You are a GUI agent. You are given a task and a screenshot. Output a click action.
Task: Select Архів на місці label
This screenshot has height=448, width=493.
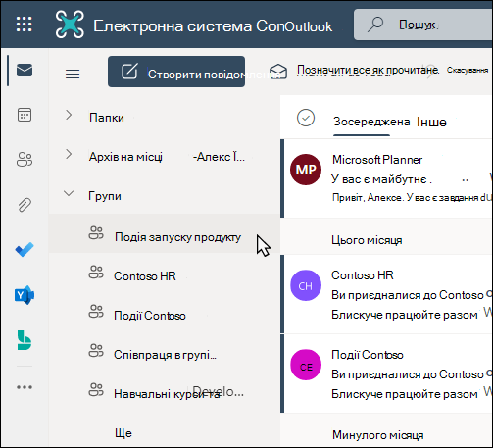coord(125,157)
